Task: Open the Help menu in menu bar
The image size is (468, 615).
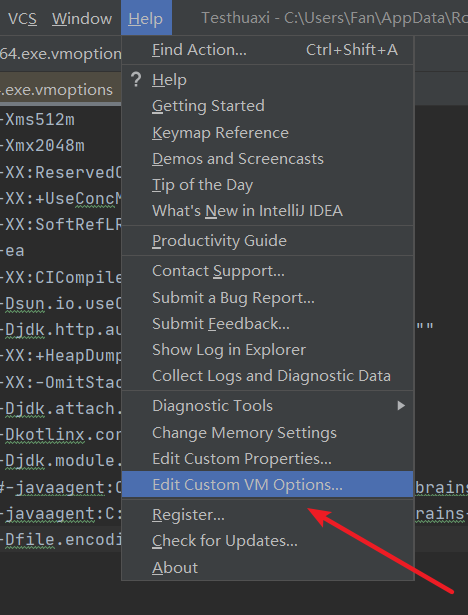Action: click(146, 18)
